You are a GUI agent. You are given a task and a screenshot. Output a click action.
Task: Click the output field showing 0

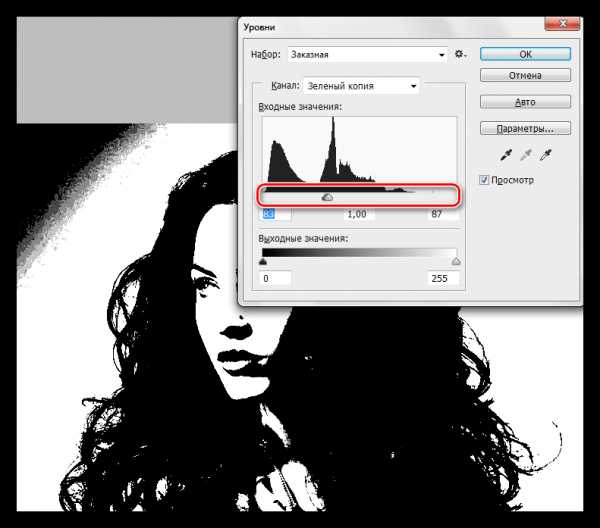coord(276,278)
